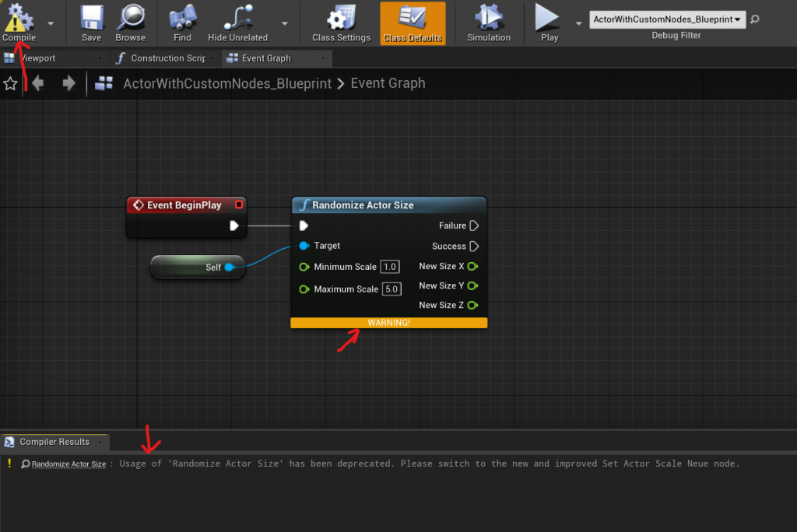Click the Event BeginPlay red delegate pin
797x532 pixels.
click(239, 205)
